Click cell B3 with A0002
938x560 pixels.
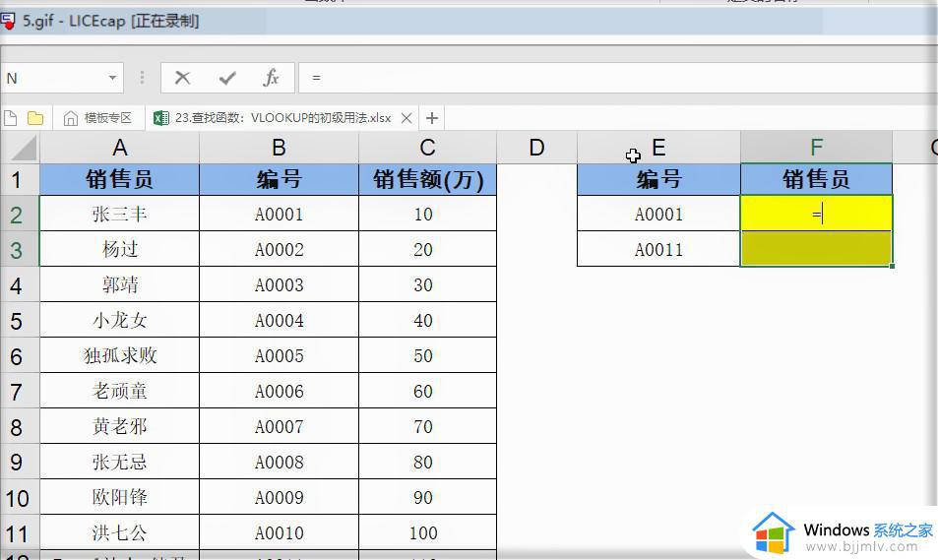pyautogui.click(x=279, y=249)
